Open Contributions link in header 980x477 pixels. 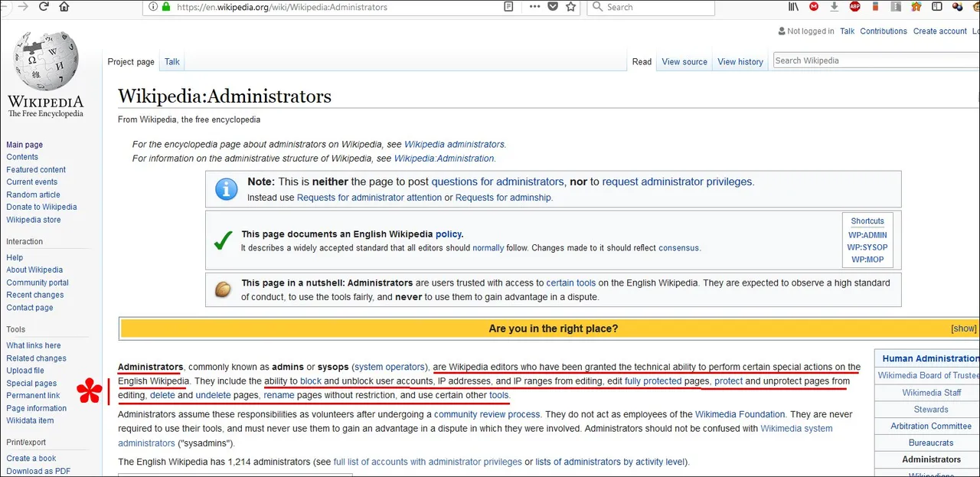[884, 31]
